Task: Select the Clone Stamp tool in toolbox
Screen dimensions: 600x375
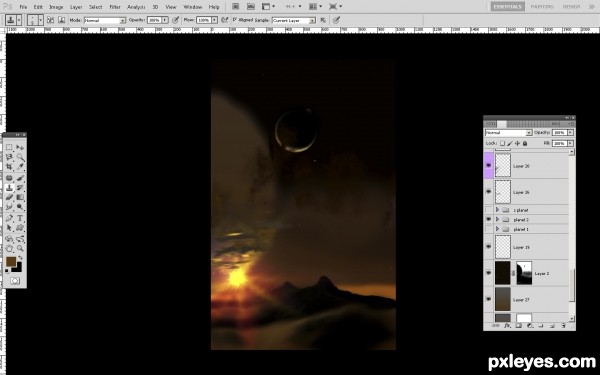Action: [9, 188]
